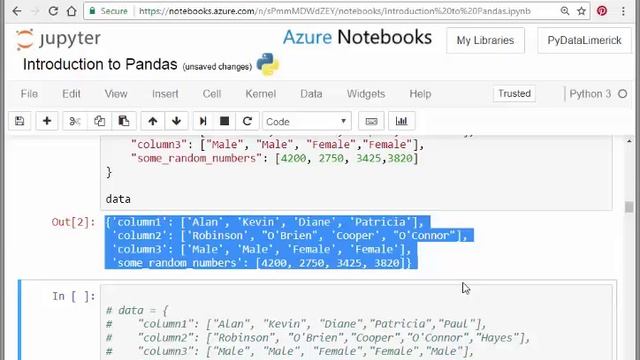The image size is (640, 360).
Task: Insert a cell below with the plus icon
Action: (47, 121)
